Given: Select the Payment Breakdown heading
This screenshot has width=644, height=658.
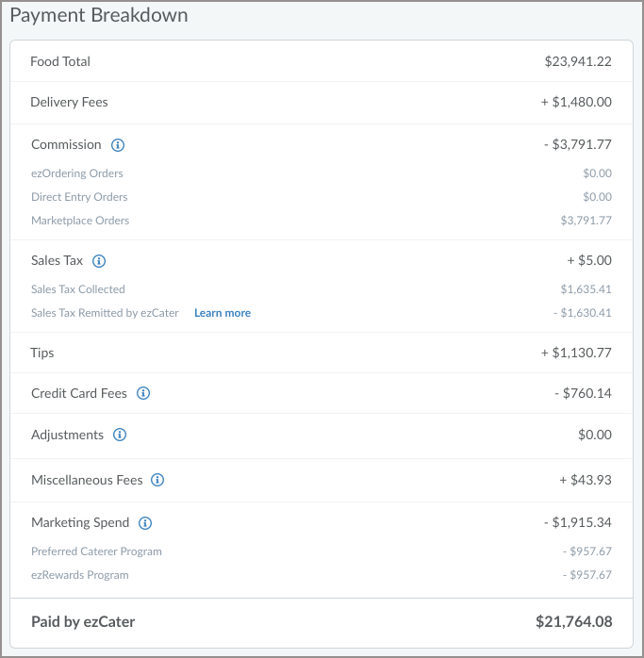Looking at the screenshot, I should [99, 15].
